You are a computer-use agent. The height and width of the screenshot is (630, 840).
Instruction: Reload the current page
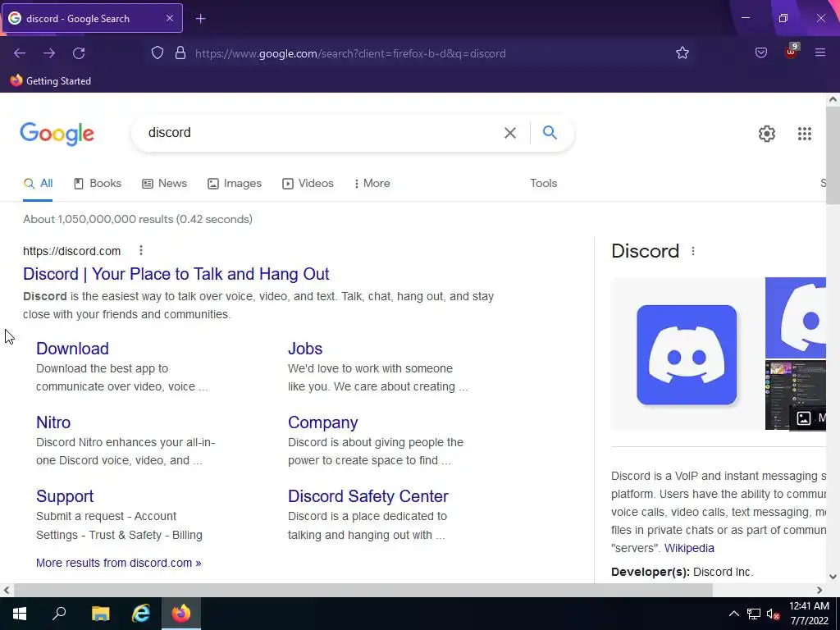tap(79, 53)
